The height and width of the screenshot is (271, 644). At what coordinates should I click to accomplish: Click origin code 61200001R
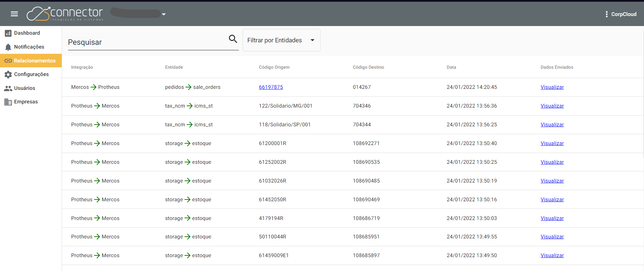click(273, 143)
